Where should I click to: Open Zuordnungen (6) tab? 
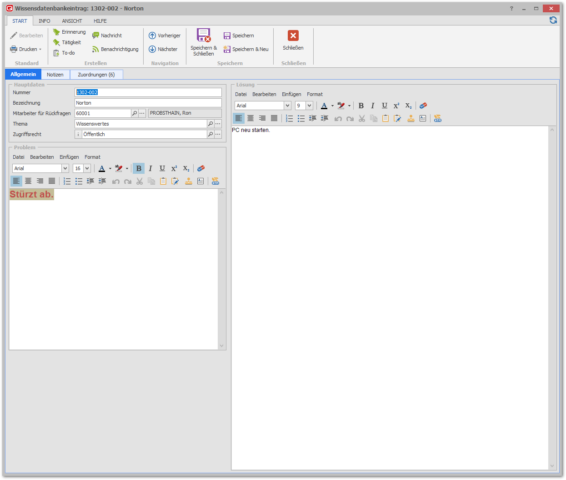96,75
